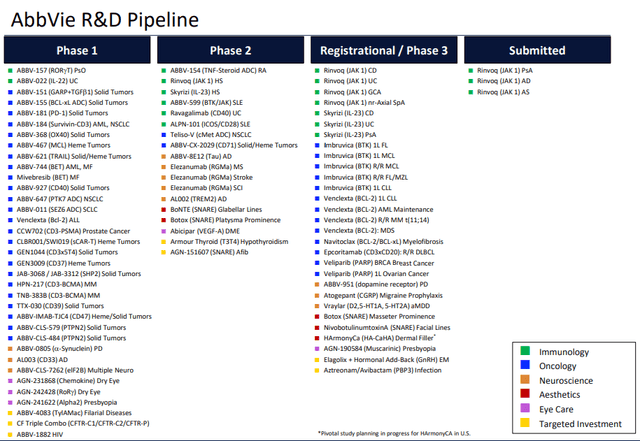Viewport: 640px width, 441px height.
Task: Select Armour Thyroid (T3T4) Hypothyroidism
Action: pyautogui.click(x=229, y=242)
